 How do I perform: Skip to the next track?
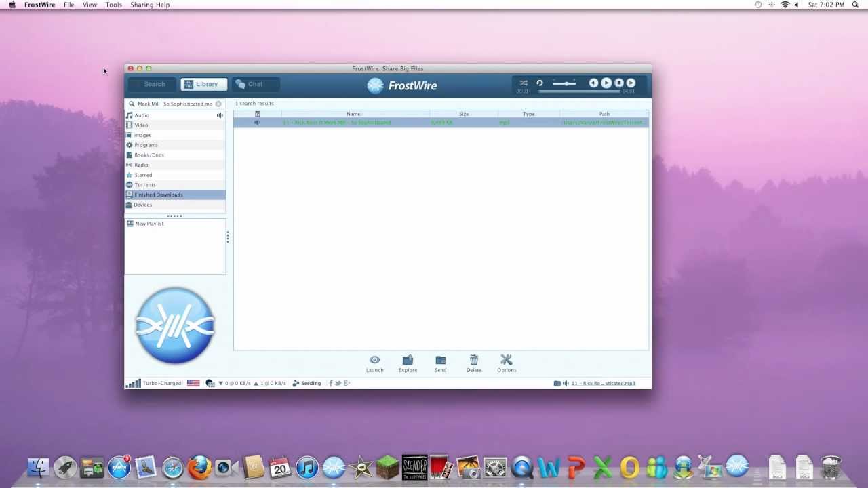tap(631, 83)
